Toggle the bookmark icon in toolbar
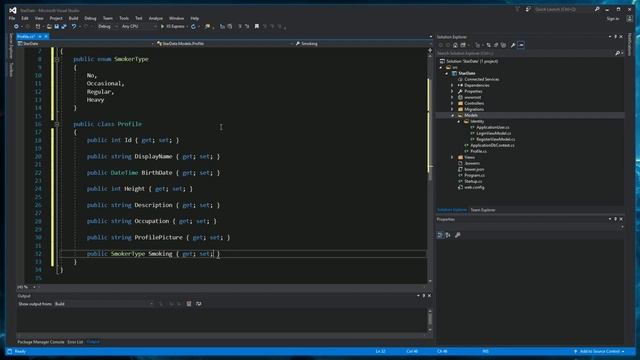640x360 pixels. 257,27
